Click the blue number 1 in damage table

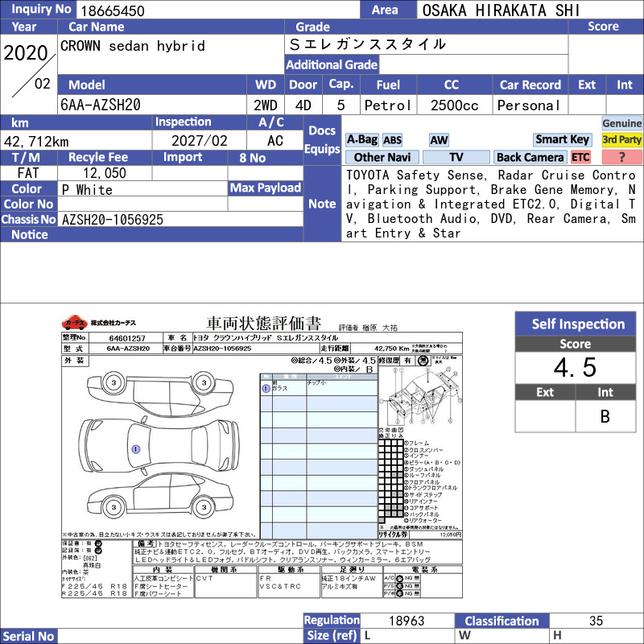(266, 388)
